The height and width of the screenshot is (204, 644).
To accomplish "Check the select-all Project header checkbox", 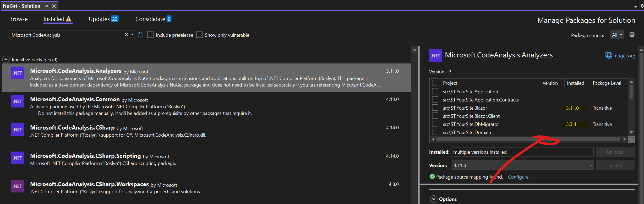I will point(435,83).
